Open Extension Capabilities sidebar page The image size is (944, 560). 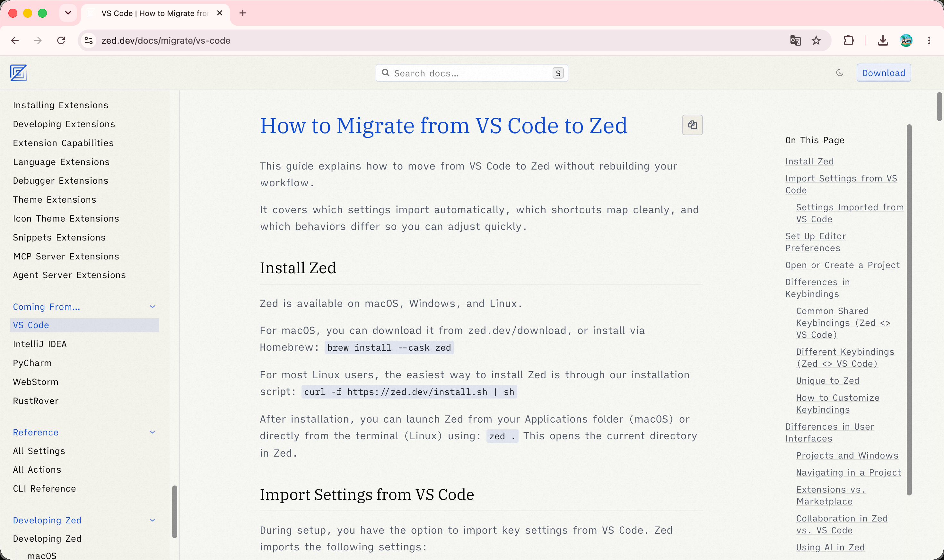(x=63, y=143)
